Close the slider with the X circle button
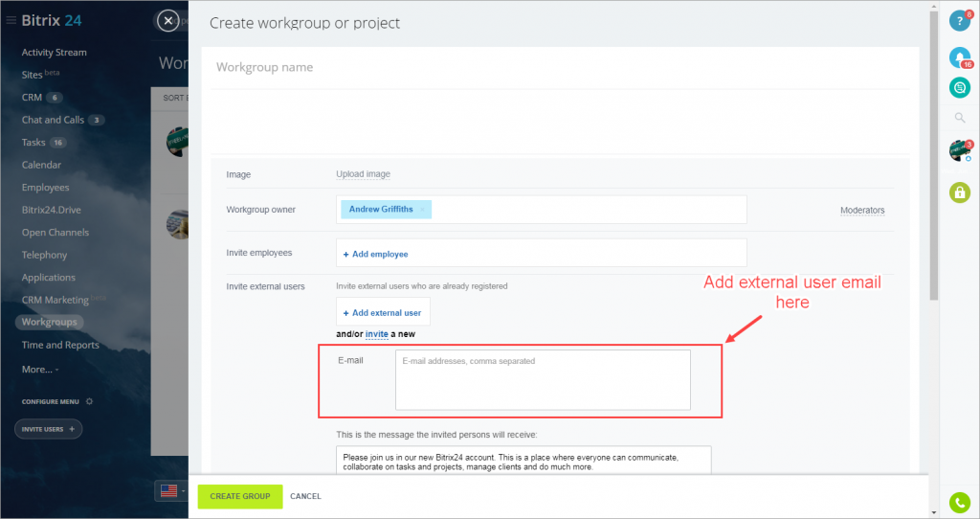This screenshot has height=519, width=980. 167,21
